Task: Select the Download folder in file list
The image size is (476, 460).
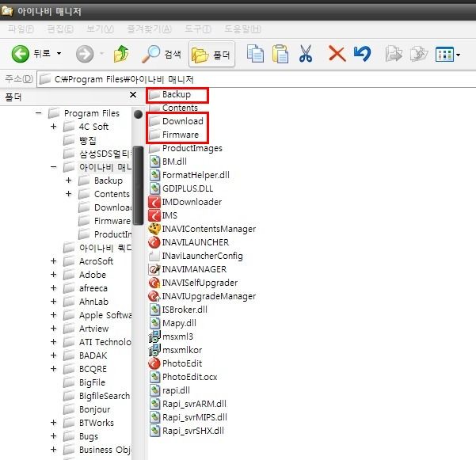Action: click(176, 121)
